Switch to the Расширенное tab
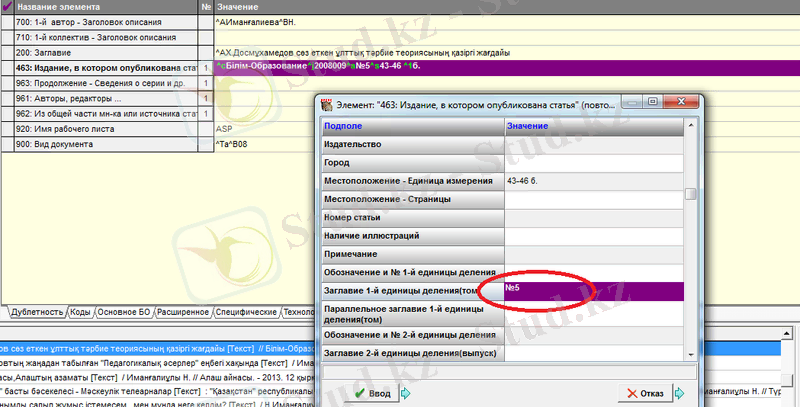The width and height of the screenshot is (800, 407). coord(183,312)
